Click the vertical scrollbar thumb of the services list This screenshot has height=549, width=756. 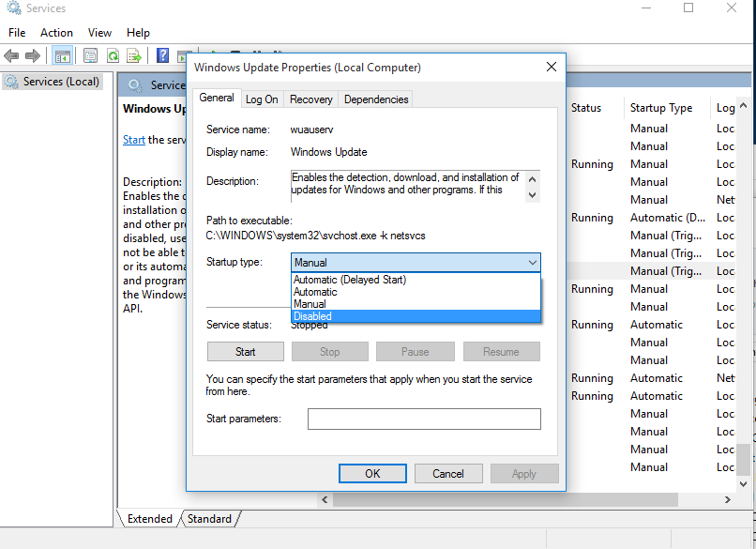[x=745, y=459]
